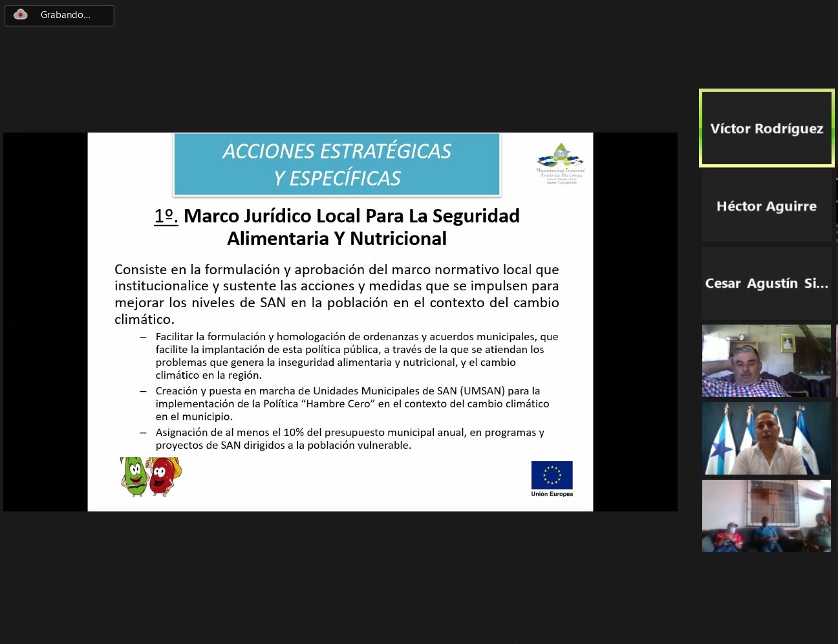Select Víctor Rodríguez's highlighted participant tile
This screenshot has height=644, width=838.
[766, 128]
